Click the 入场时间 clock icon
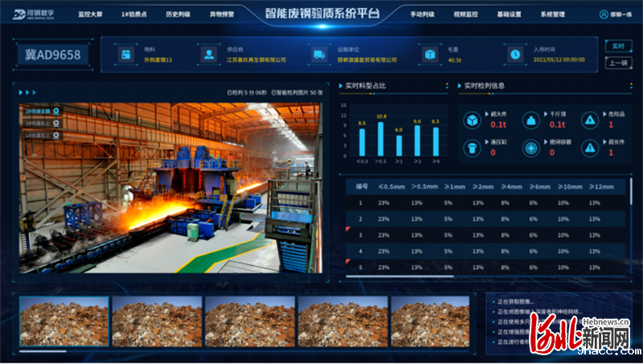 pyautogui.click(x=515, y=55)
